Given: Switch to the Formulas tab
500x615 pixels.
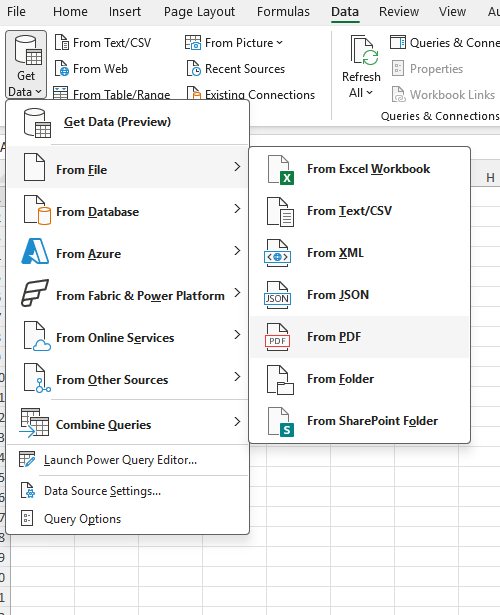Looking at the screenshot, I should click(x=283, y=12).
